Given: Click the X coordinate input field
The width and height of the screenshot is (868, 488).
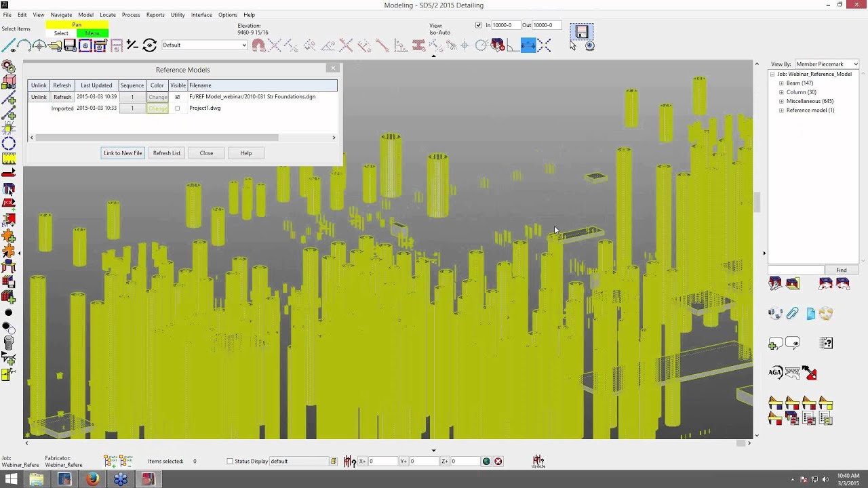Looking at the screenshot, I should (x=382, y=462).
